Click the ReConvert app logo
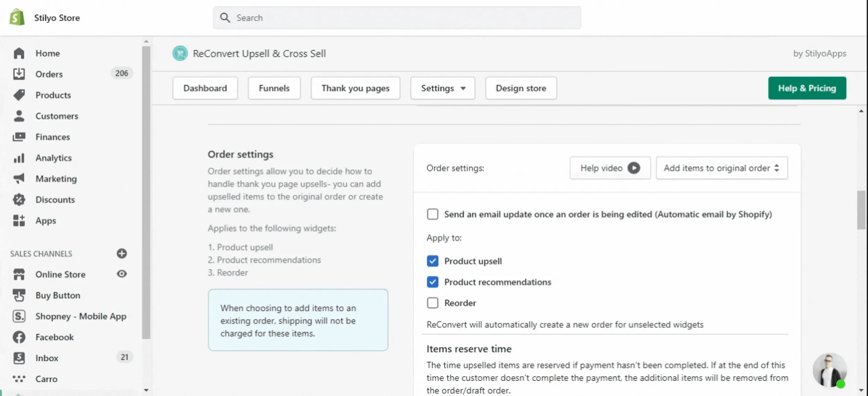This screenshot has width=868, height=396. [x=180, y=53]
